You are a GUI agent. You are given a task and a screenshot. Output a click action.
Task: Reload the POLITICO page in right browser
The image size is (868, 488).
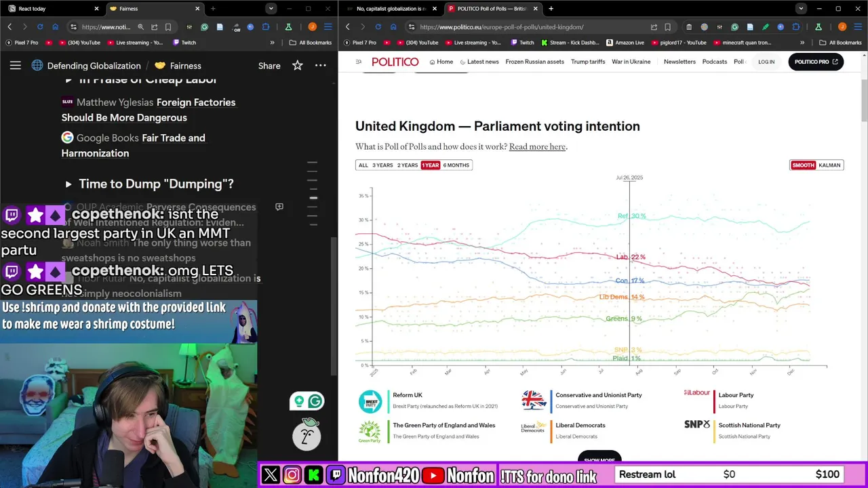tap(378, 27)
